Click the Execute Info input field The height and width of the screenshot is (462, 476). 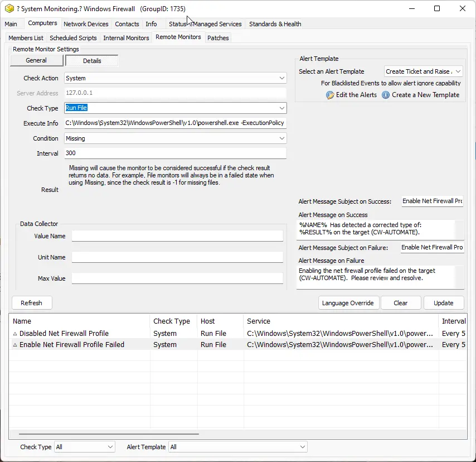[x=175, y=123]
